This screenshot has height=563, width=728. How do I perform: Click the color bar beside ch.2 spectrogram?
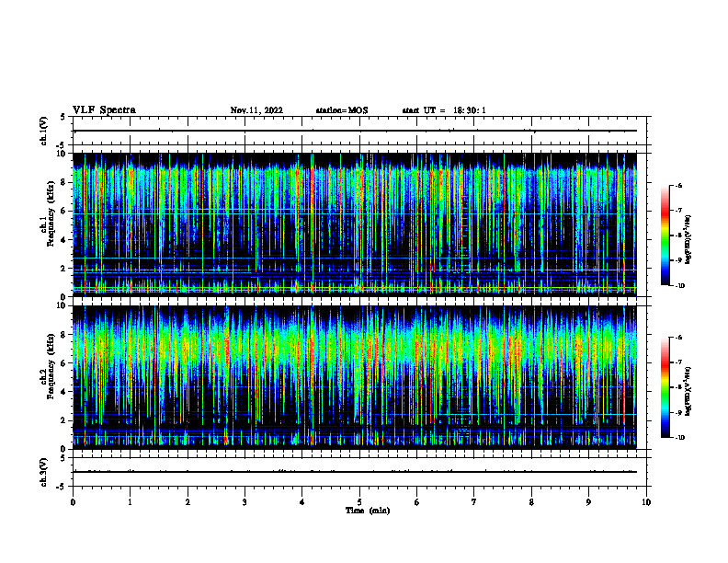point(665,387)
